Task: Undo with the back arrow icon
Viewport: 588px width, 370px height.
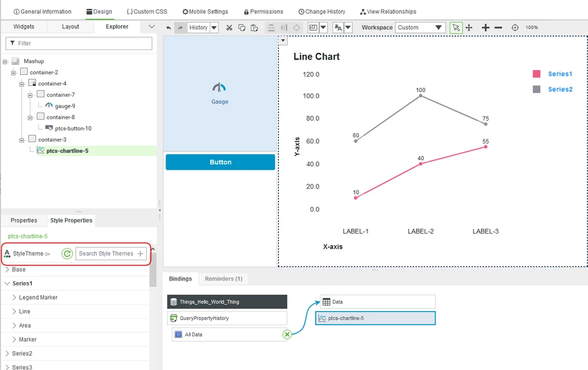Action: 169,28
